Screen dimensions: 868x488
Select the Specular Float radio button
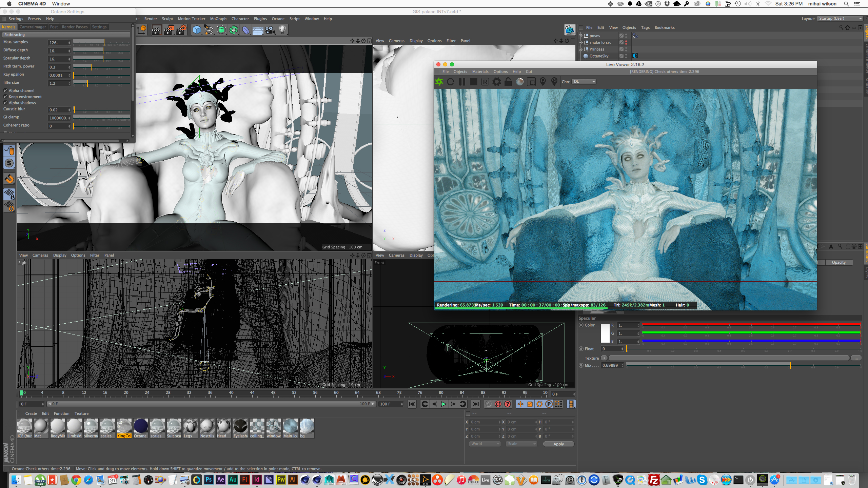pyautogui.click(x=581, y=349)
